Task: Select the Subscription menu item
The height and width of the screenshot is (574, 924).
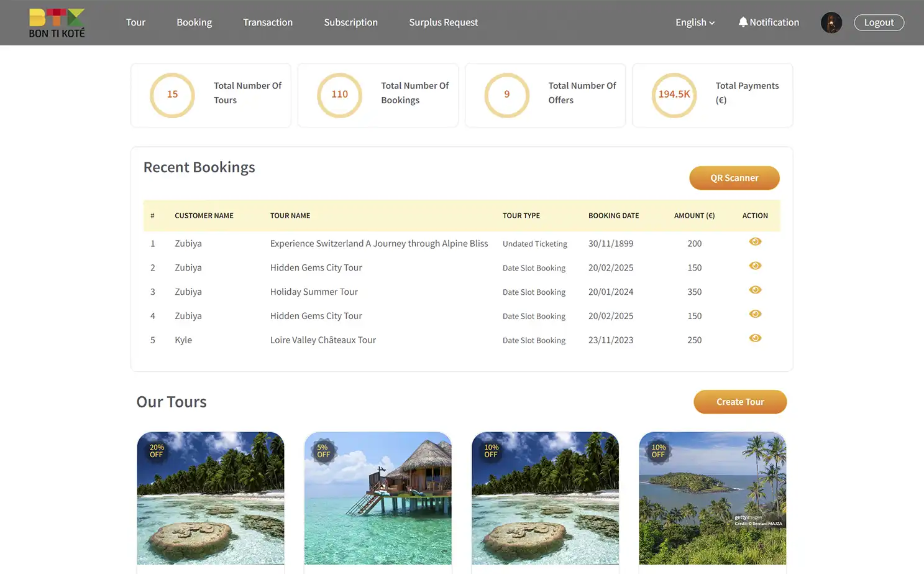Action: click(x=350, y=22)
